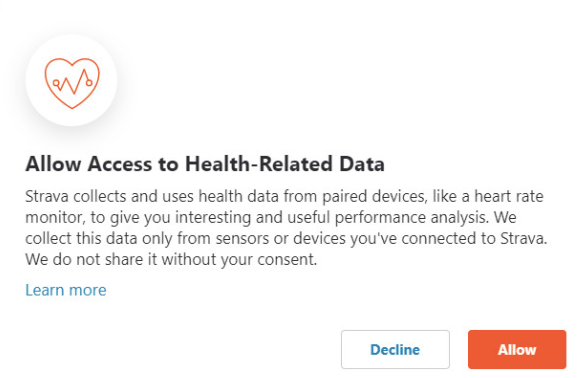Select the white circular badge behind the heart
This screenshot has width=582, height=378.
point(71,80)
